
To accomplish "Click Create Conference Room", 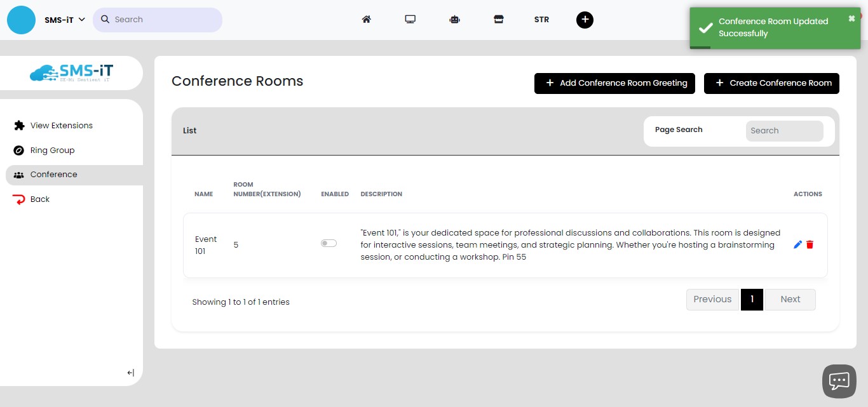I will pyautogui.click(x=771, y=83).
